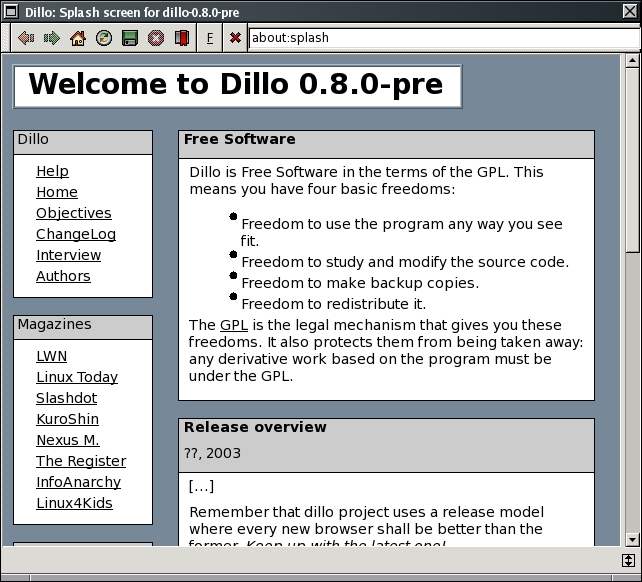Focus the about:splash URL field
642x582 pixels.
444,38
